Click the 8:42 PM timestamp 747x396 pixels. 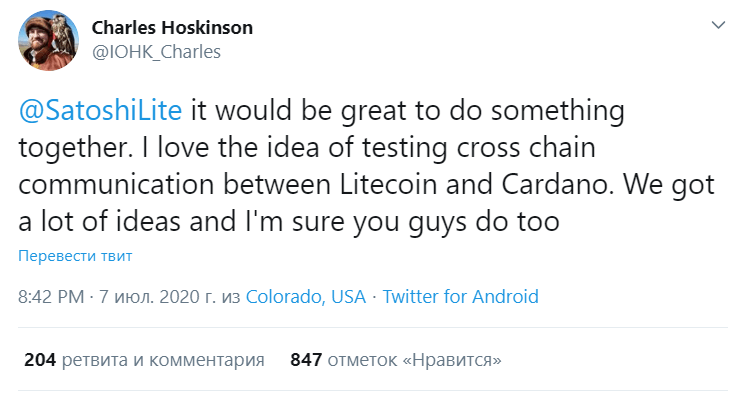(x=51, y=296)
